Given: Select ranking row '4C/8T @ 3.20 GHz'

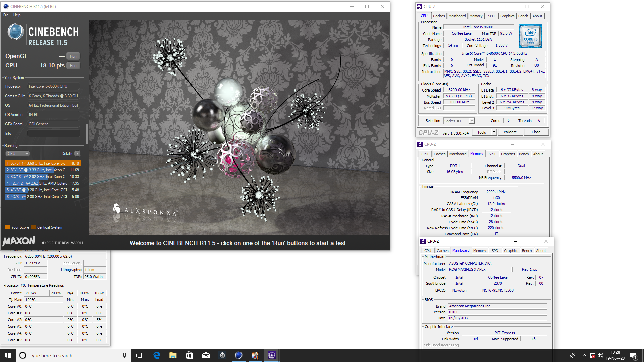Looking at the screenshot, I should (x=43, y=190).
